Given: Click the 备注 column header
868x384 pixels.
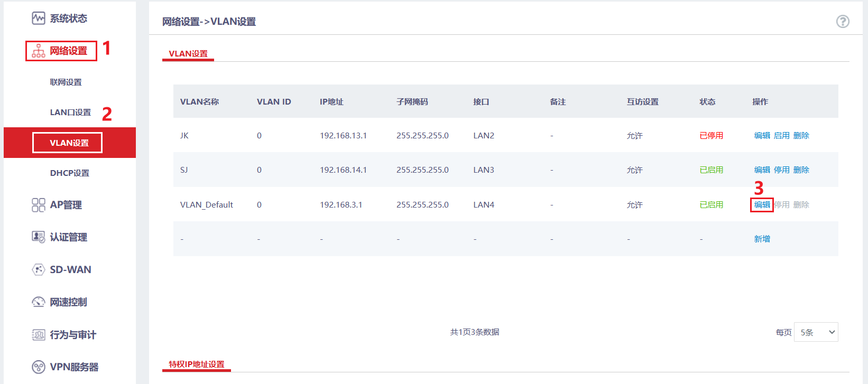Looking at the screenshot, I should click(558, 102).
